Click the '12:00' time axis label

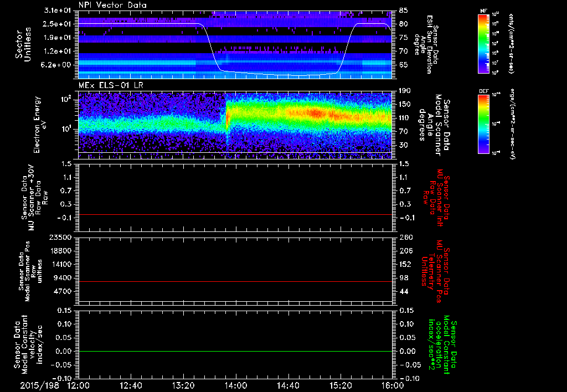point(79,385)
